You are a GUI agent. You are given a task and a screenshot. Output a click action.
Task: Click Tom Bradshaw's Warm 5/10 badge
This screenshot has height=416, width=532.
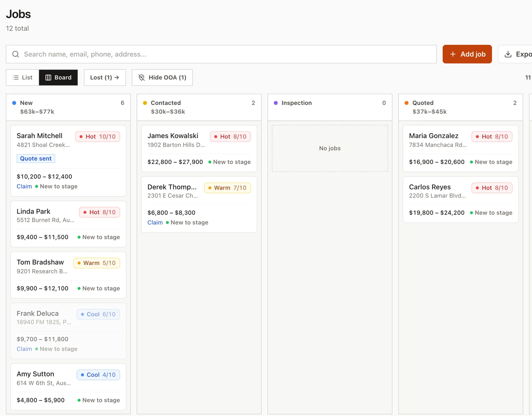[96, 263]
